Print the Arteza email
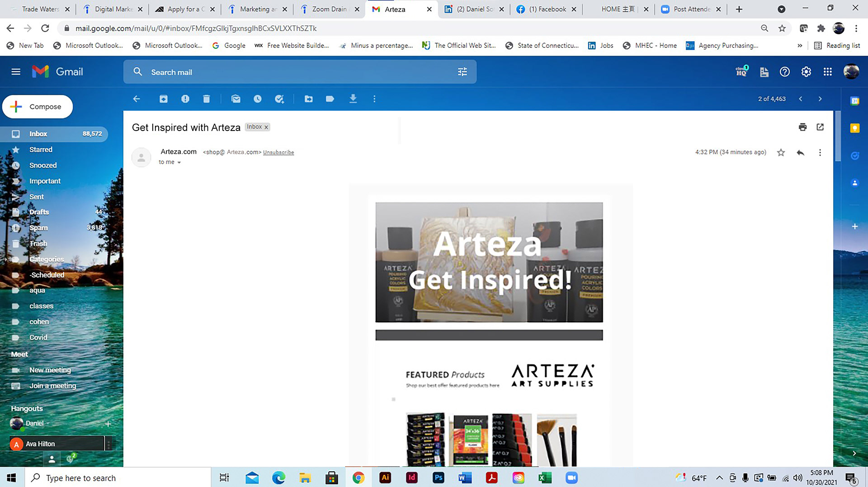Image resolution: width=868 pixels, height=487 pixels. tap(802, 127)
